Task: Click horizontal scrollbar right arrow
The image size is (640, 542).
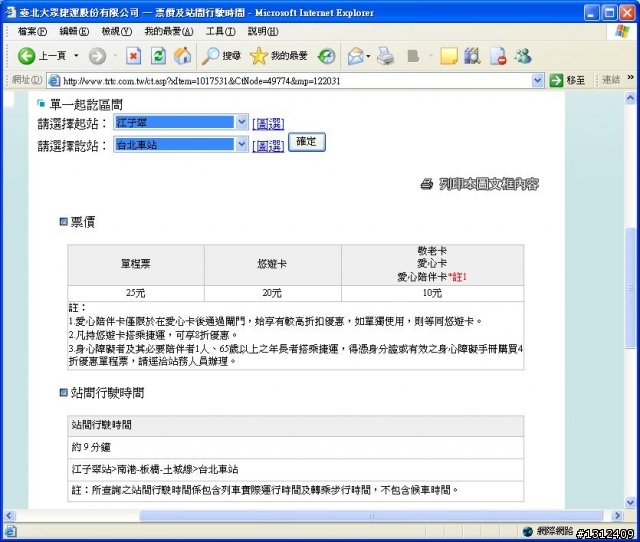Action: click(x=618, y=515)
